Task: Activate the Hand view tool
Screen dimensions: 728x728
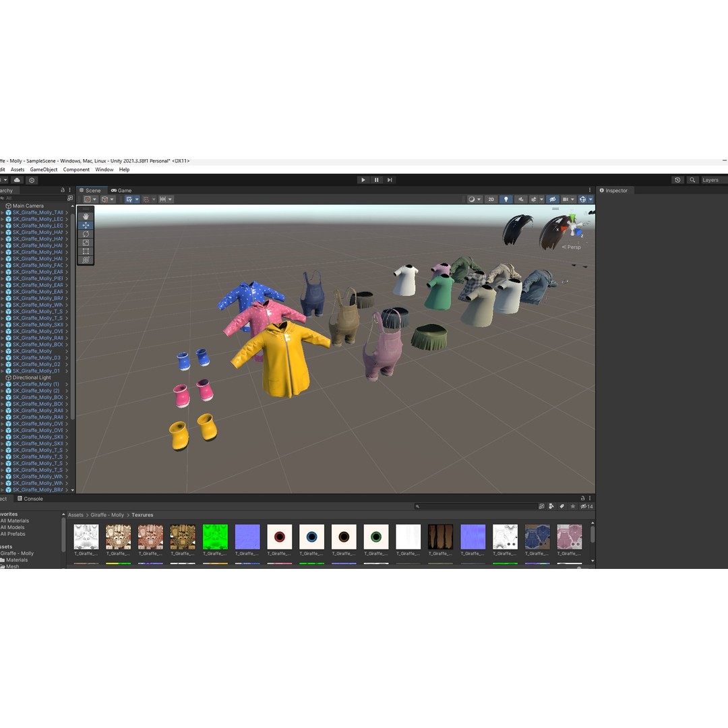Action: pos(86,216)
